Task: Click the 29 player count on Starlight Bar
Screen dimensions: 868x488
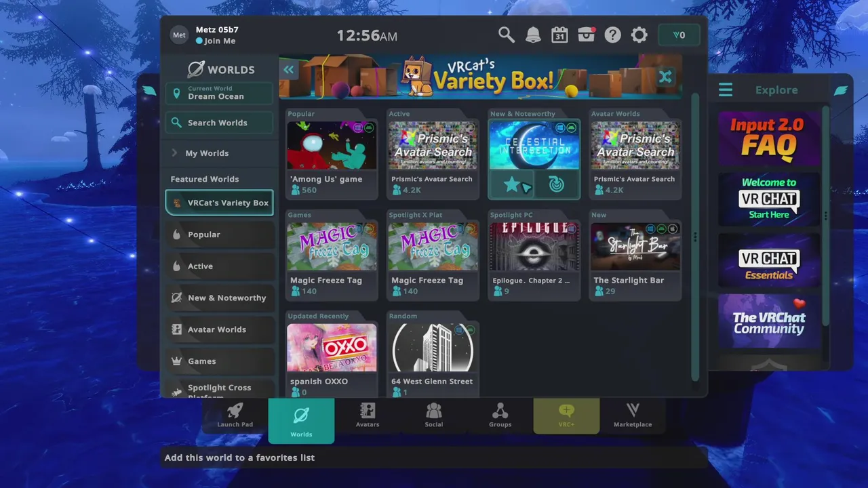Action: pos(604,291)
